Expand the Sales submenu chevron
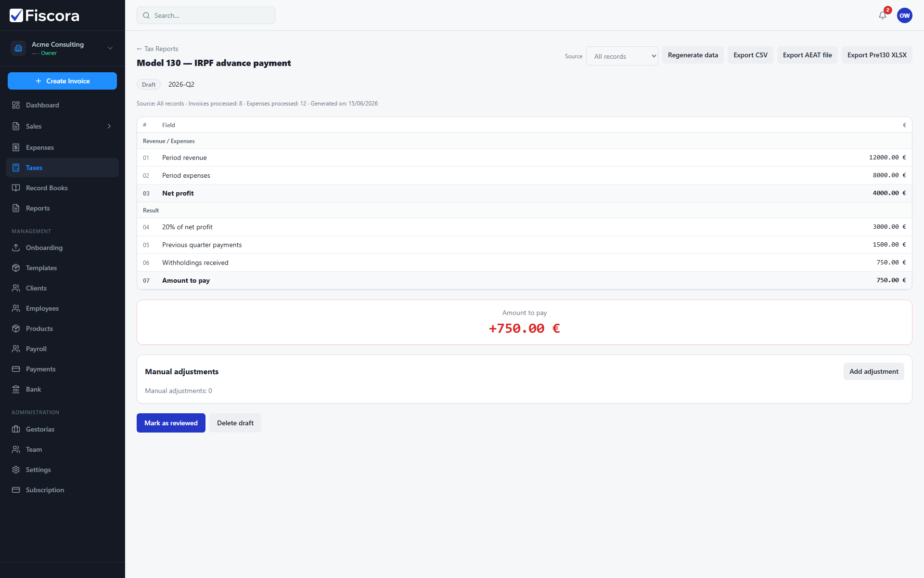924x578 pixels. (109, 126)
